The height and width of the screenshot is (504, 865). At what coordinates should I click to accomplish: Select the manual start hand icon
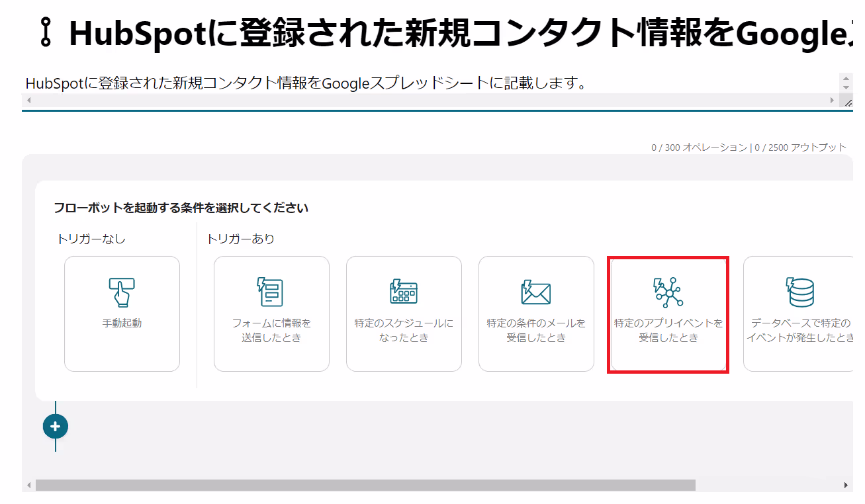click(122, 292)
